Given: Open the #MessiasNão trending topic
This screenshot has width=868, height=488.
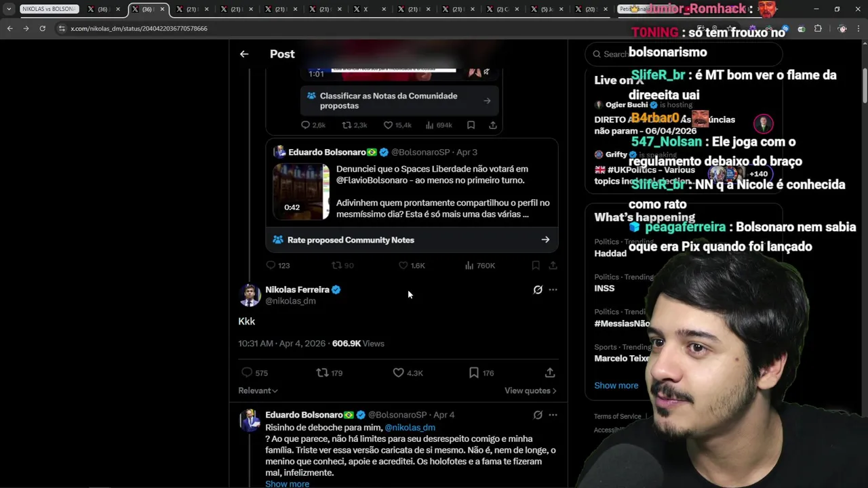Looking at the screenshot, I should [622, 323].
